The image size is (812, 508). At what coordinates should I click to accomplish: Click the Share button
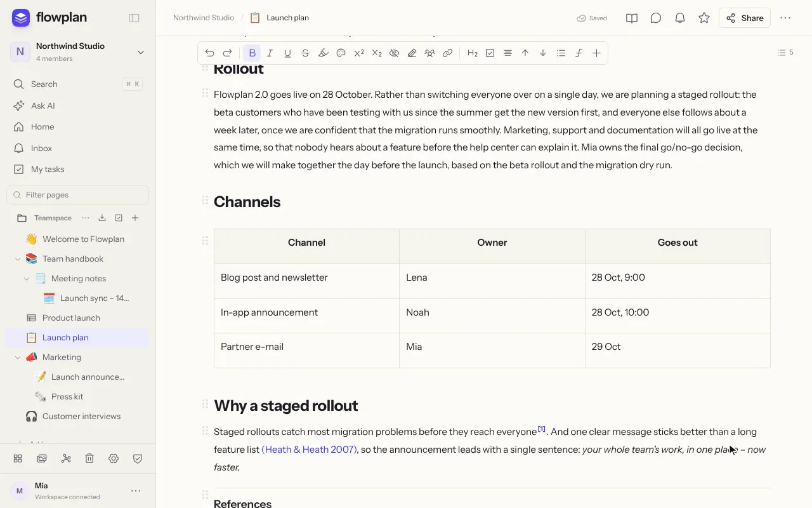click(x=745, y=18)
